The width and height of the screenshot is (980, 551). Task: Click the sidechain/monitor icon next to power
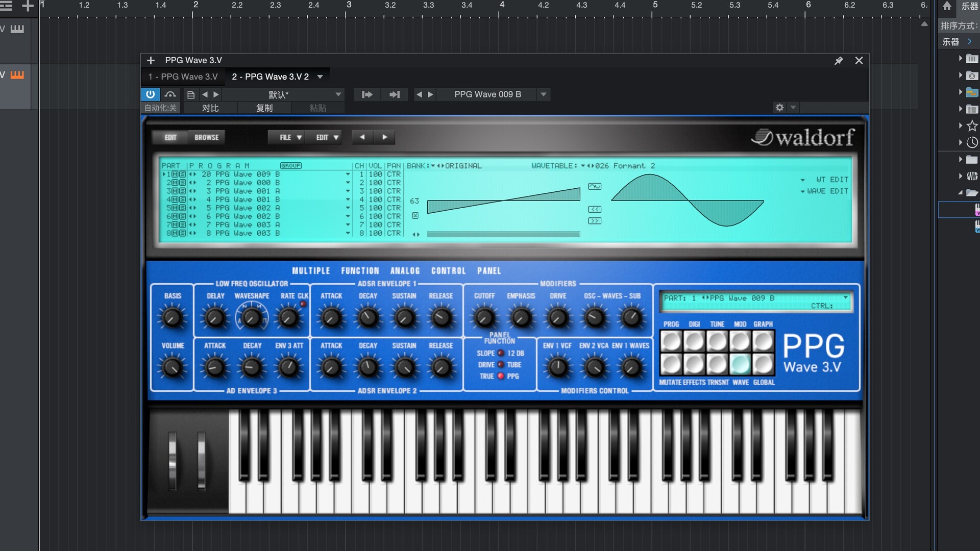pos(170,94)
